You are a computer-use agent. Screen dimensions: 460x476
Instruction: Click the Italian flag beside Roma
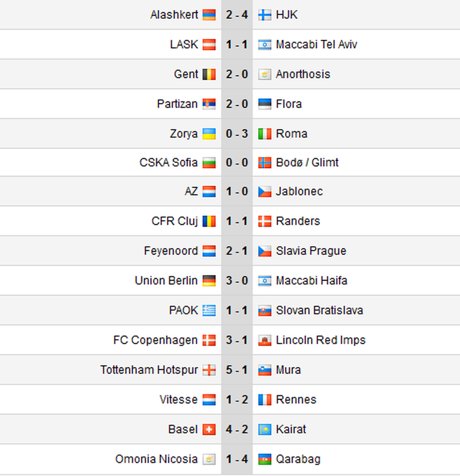264,134
